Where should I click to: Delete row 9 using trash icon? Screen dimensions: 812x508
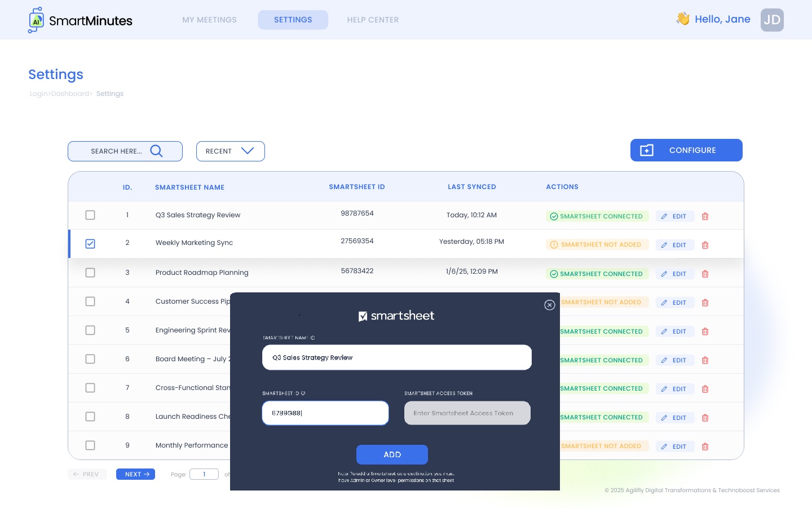pos(705,447)
